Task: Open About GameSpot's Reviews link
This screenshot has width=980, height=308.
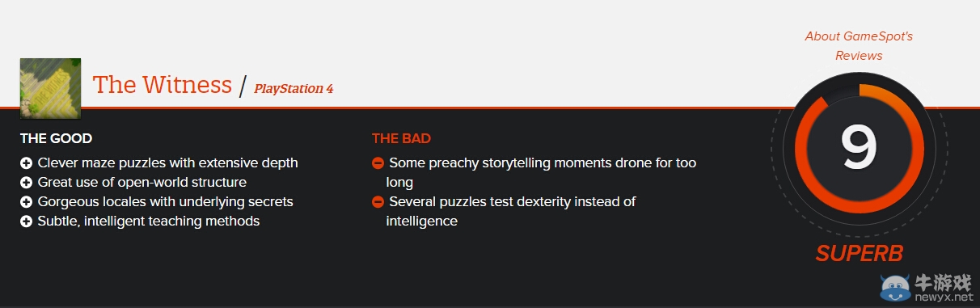Action: (x=859, y=46)
